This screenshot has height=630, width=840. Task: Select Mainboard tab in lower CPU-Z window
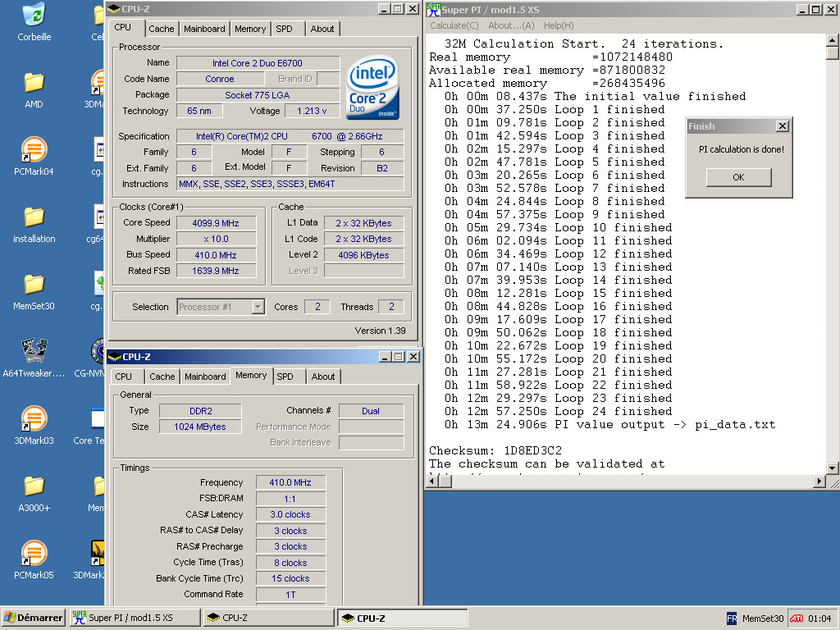pyautogui.click(x=205, y=377)
